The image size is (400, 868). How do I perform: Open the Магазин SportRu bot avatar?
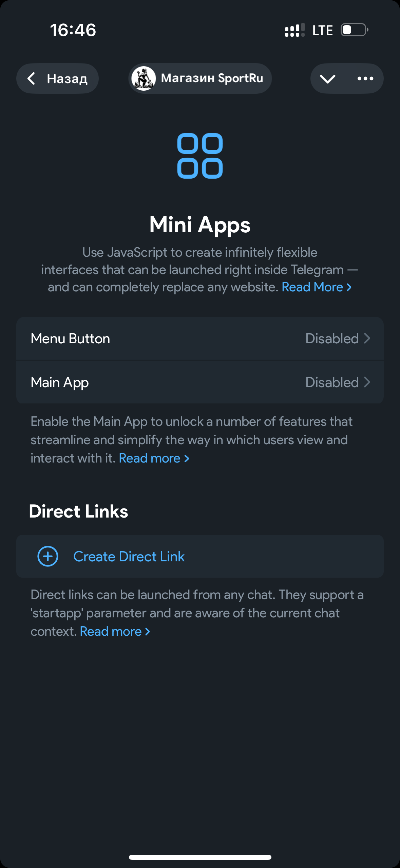[x=144, y=78]
